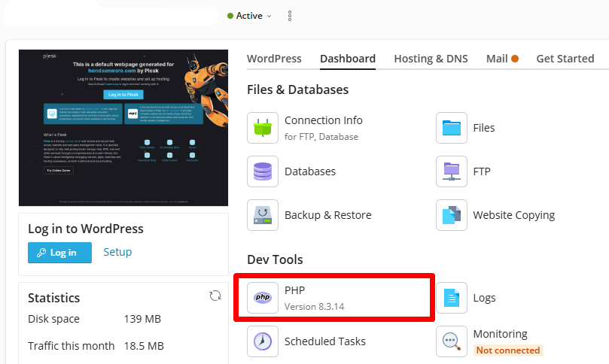Click the Monitoring magnifier icon
Image resolution: width=609 pixels, height=364 pixels.
pos(452,341)
